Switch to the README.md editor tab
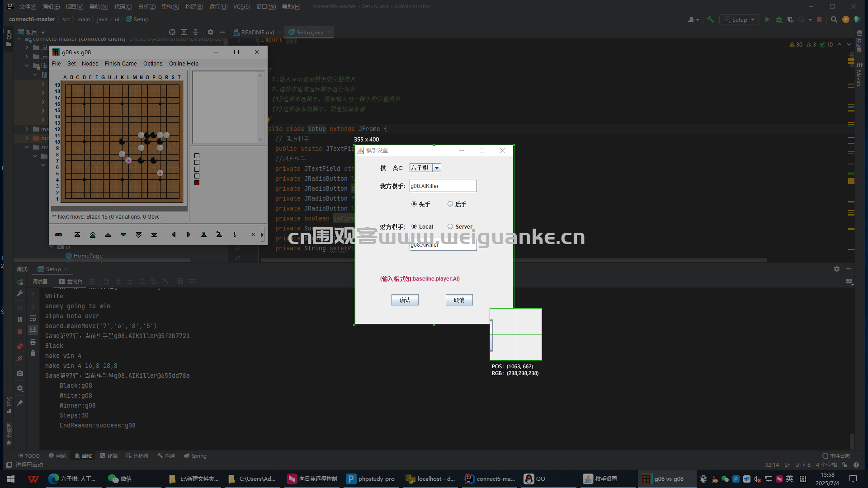Image resolution: width=868 pixels, height=488 pixels. coord(257,33)
